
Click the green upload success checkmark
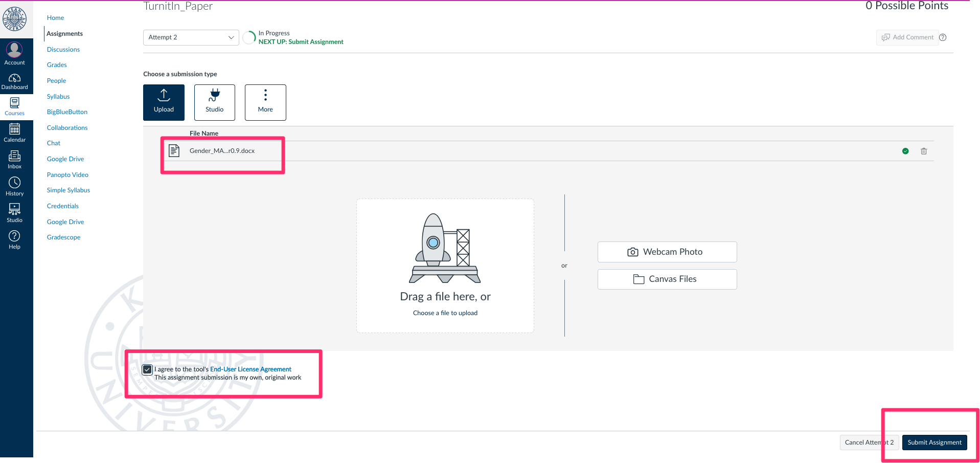click(x=905, y=151)
